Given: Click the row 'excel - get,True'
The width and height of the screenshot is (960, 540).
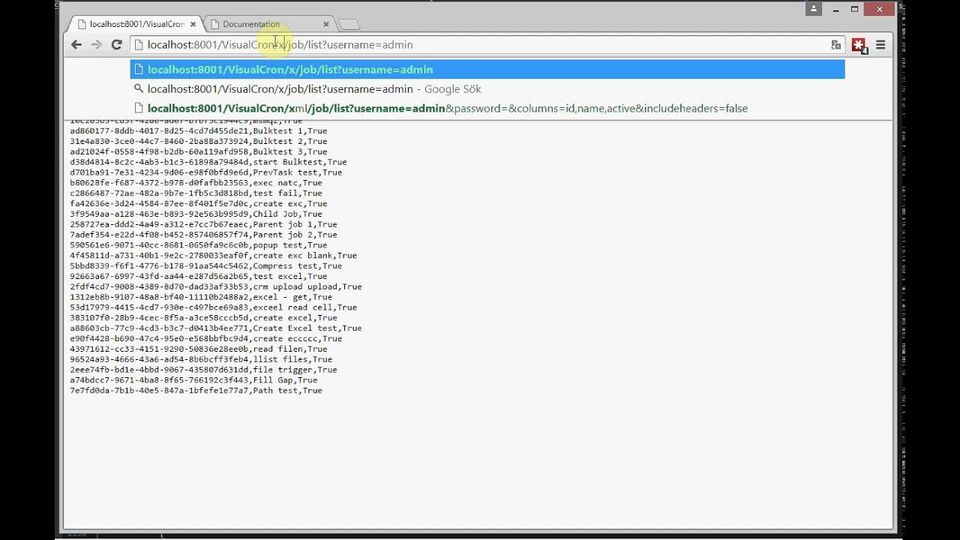Looking at the screenshot, I should coord(201,298).
